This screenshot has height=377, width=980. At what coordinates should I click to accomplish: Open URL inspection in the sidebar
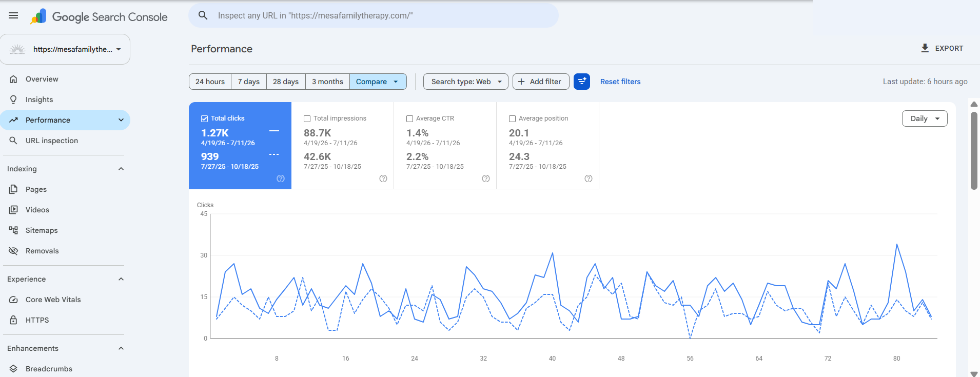click(x=65, y=141)
